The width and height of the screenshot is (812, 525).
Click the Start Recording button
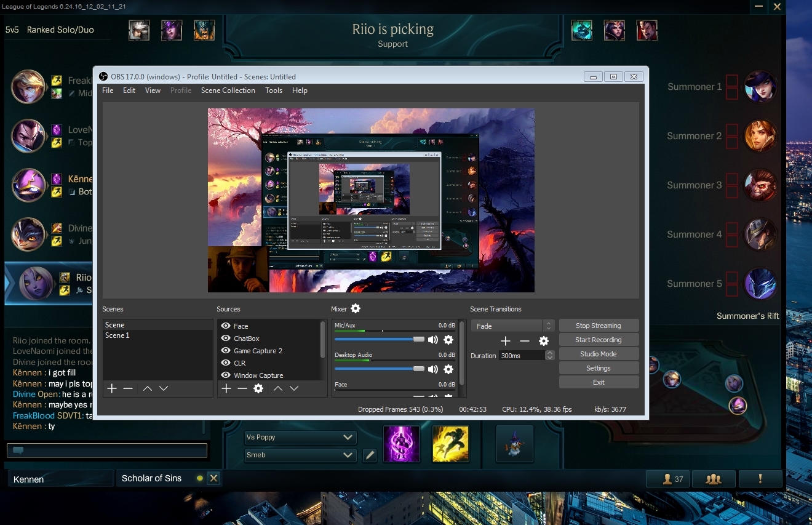coord(599,340)
